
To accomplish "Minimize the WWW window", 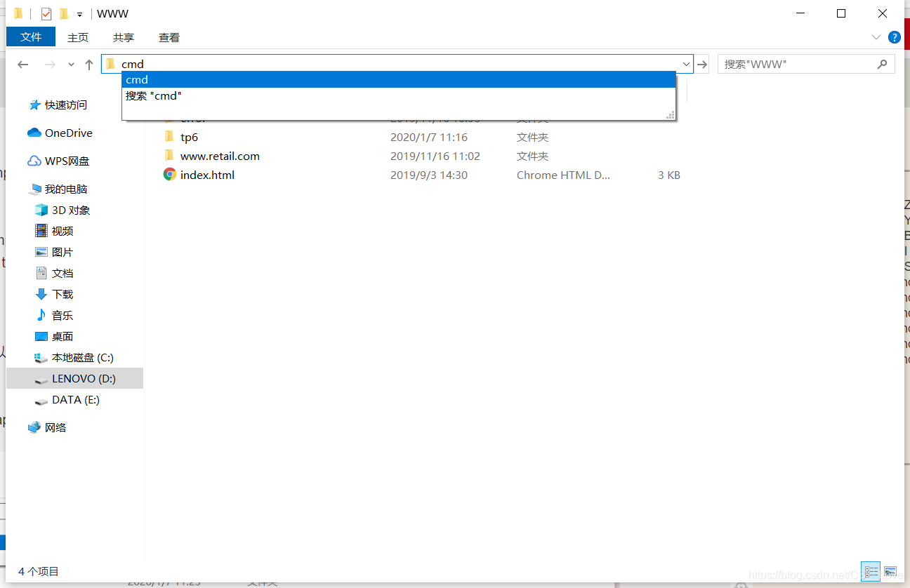I will (800, 14).
